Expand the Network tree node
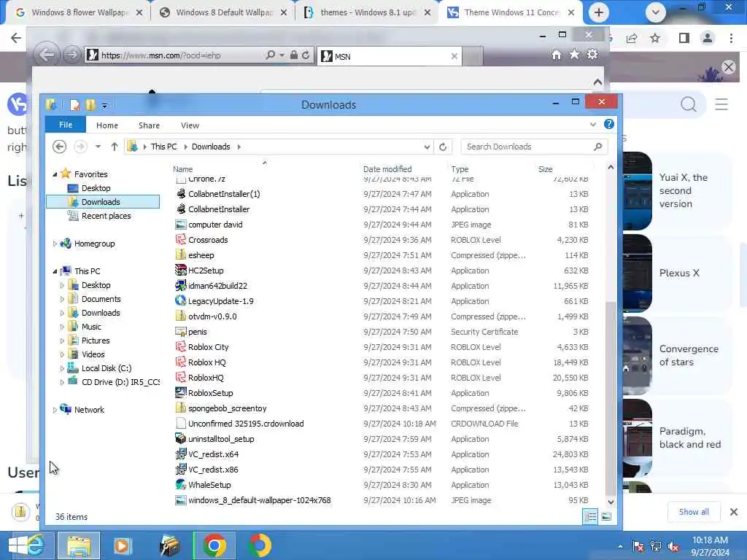Screen dimensions: 747x560 point(55,410)
